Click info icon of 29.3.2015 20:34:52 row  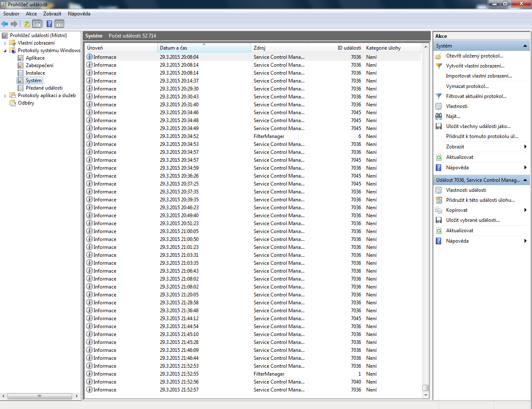click(x=90, y=136)
